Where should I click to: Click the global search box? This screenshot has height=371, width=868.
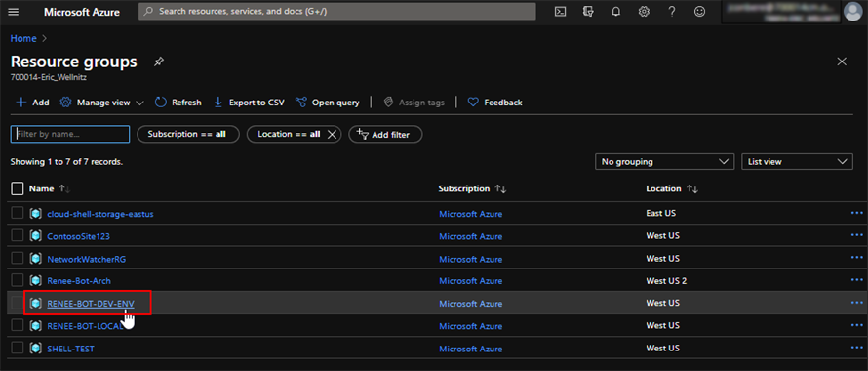(337, 11)
